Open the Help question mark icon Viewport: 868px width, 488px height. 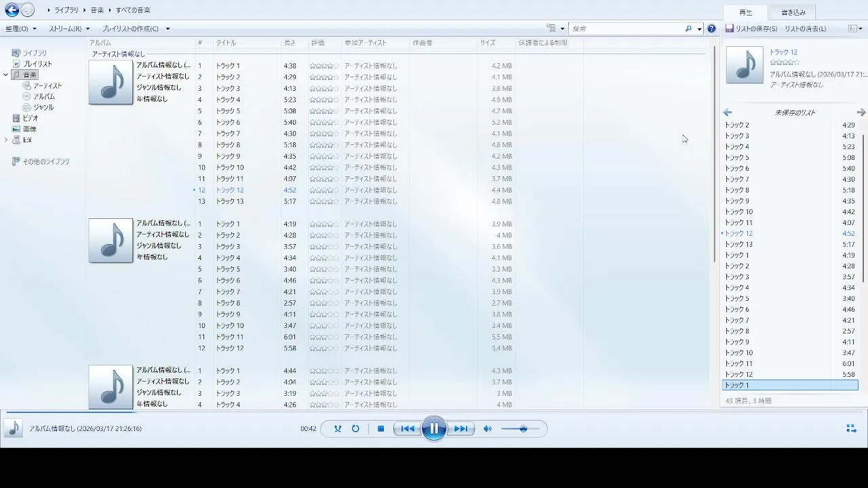(x=711, y=28)
